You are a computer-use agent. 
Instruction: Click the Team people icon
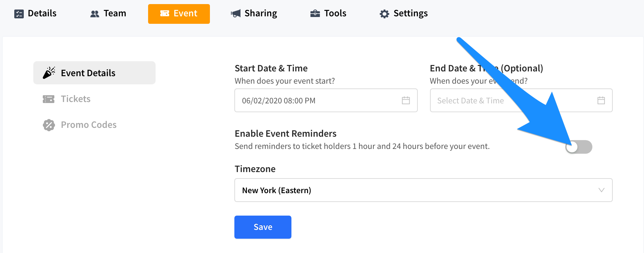coord(95,14)
